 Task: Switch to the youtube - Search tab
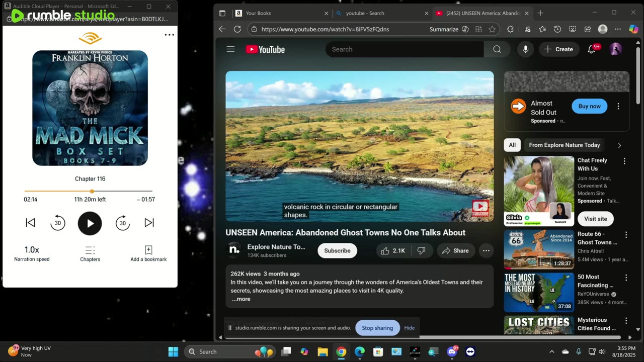(x=381, y=13)
